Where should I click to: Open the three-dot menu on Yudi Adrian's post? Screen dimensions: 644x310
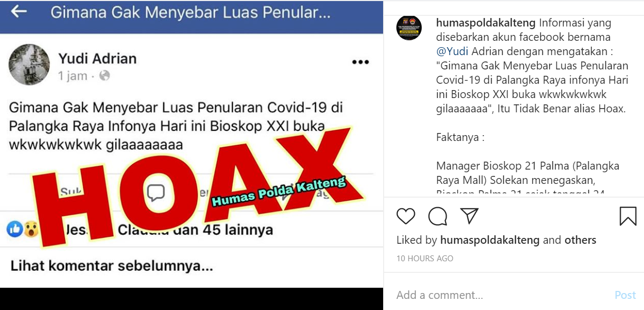coord(360,63)
